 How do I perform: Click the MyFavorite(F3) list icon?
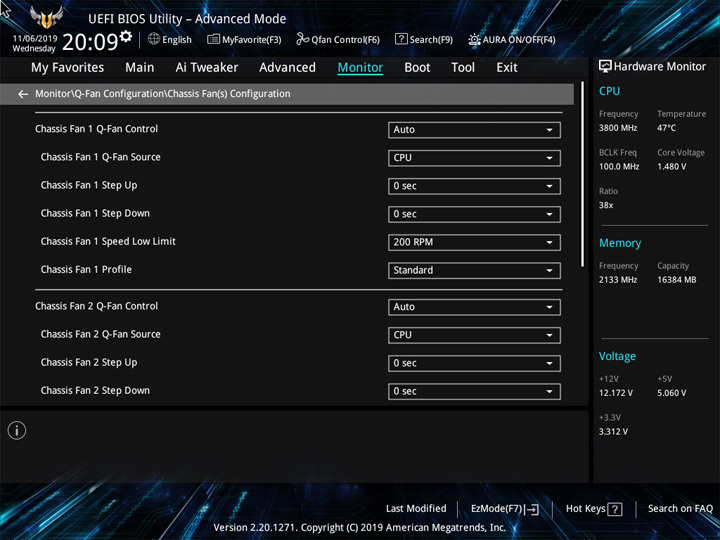(213, 39)
